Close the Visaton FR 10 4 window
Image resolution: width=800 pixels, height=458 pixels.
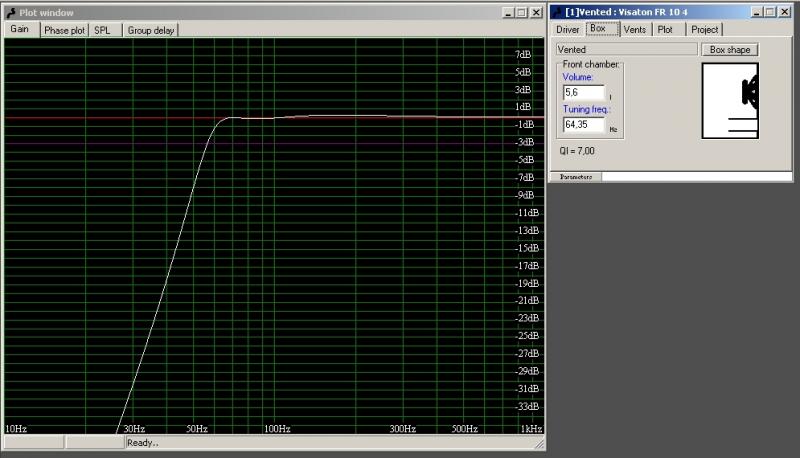coord(783,12)
